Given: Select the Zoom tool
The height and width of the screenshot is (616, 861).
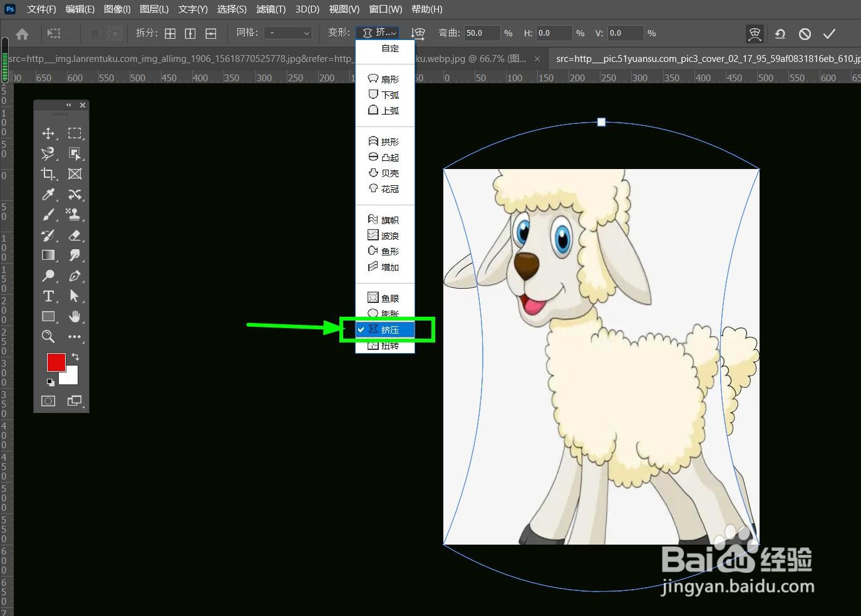Looking at the screenshot, I should pos(48,337).
